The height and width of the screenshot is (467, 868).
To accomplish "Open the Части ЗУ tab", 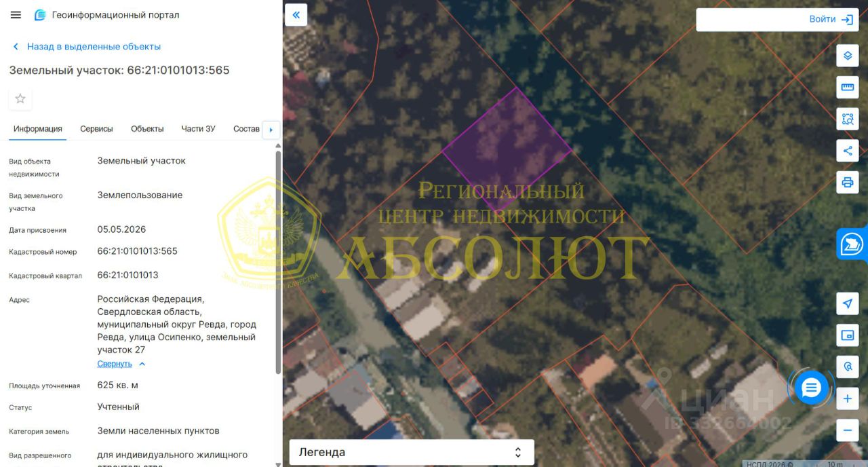I will coord(199,129).
